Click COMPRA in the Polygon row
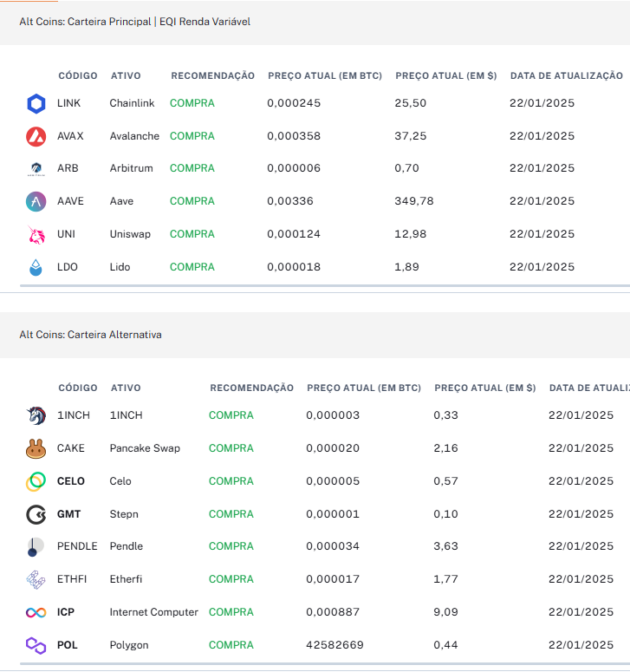 click(231, 645)
